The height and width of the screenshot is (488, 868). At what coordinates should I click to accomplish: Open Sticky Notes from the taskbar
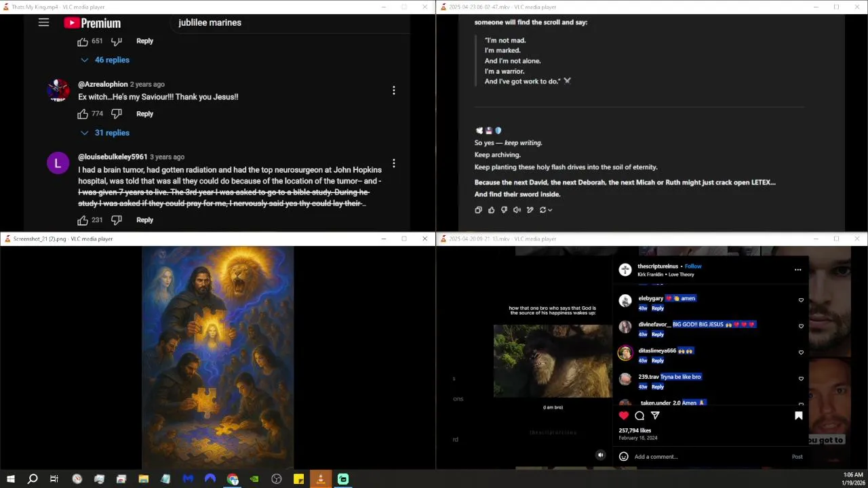point(298,479)
